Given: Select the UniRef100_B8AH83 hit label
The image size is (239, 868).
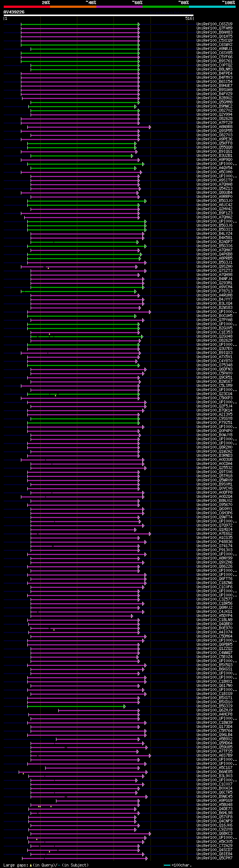Looking at the screenshot, I should (x=214, y=32).
